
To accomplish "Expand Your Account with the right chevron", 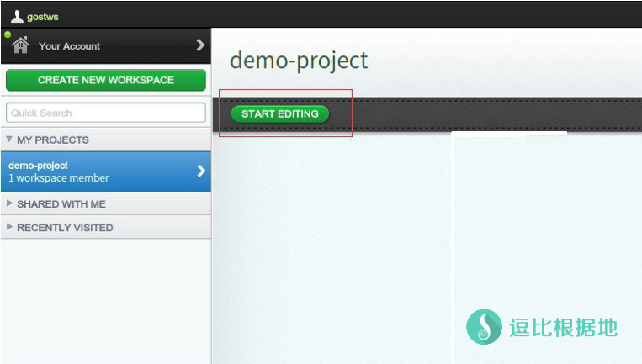I will click(x=200, y=45).
